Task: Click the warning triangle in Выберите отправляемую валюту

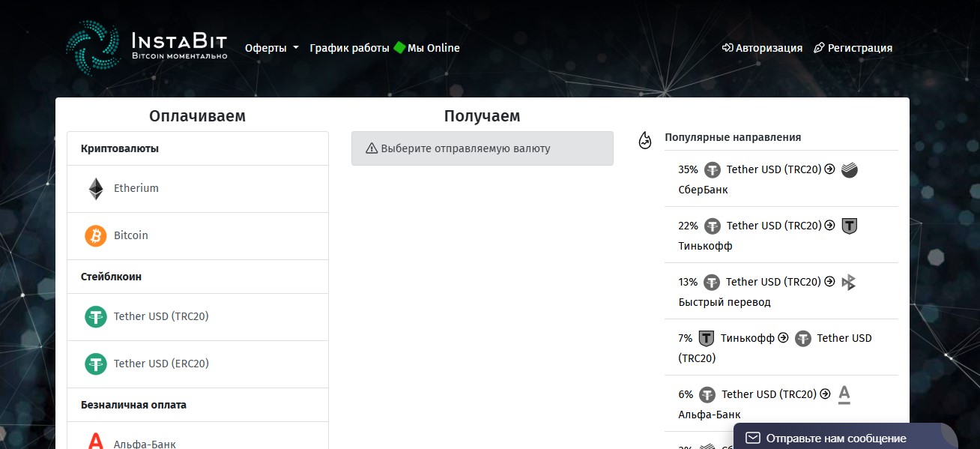Action: click(372, 148)
